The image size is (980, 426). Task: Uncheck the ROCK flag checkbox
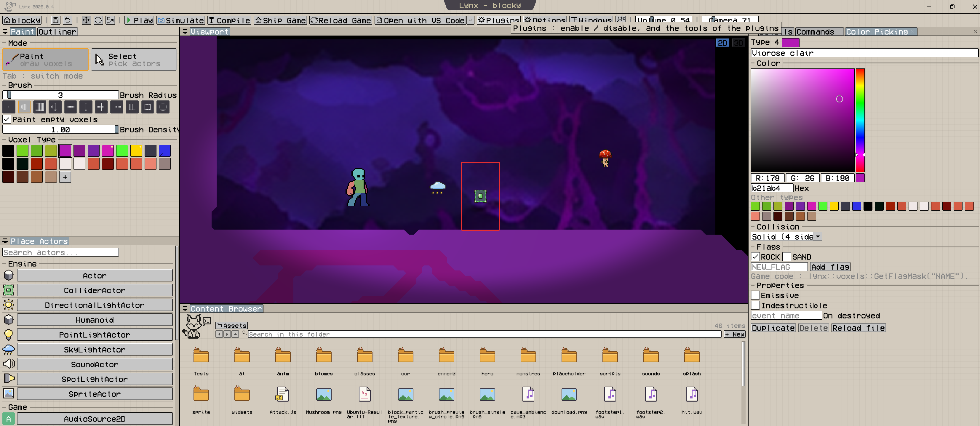point(756,257)
